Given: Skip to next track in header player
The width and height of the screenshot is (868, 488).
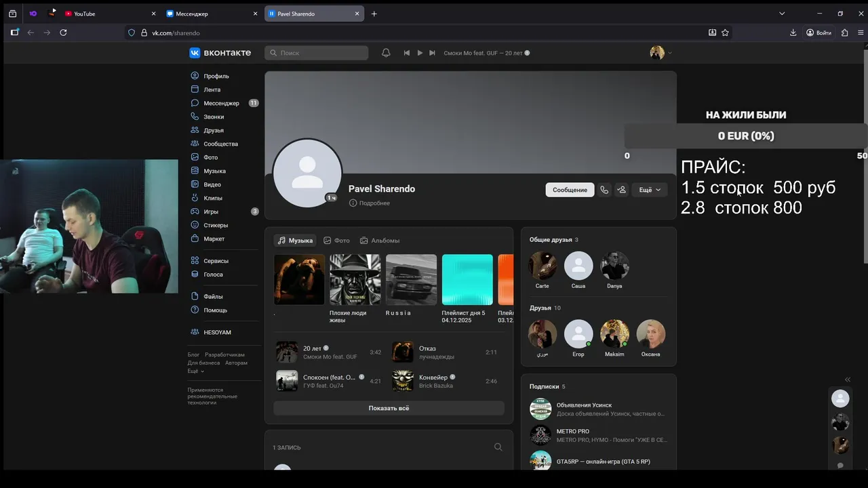Looking at the screenshot, I should pyautogui.click(x=432, y=53).
